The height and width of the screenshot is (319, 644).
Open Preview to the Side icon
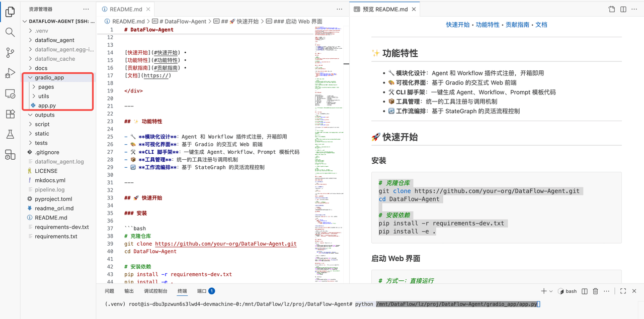pyautogui.click(x=612, y=9)
